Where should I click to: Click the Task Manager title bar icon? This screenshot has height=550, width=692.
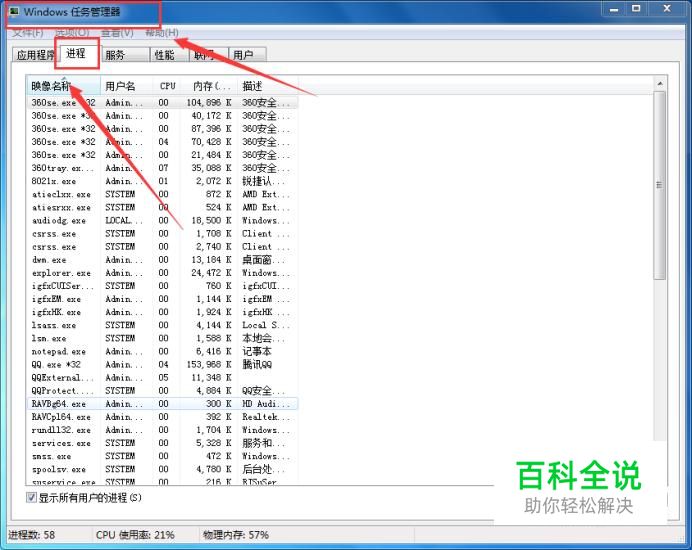(14, 11)
